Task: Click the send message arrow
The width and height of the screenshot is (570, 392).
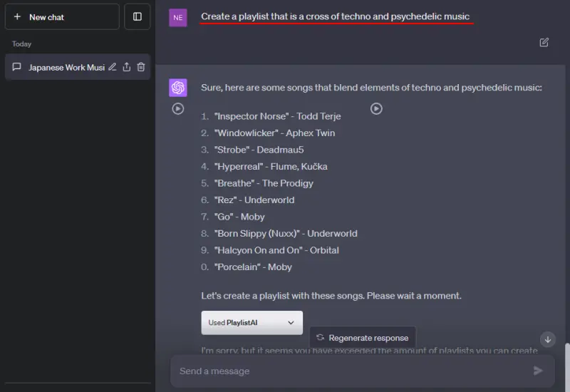Action: point(538,371)
